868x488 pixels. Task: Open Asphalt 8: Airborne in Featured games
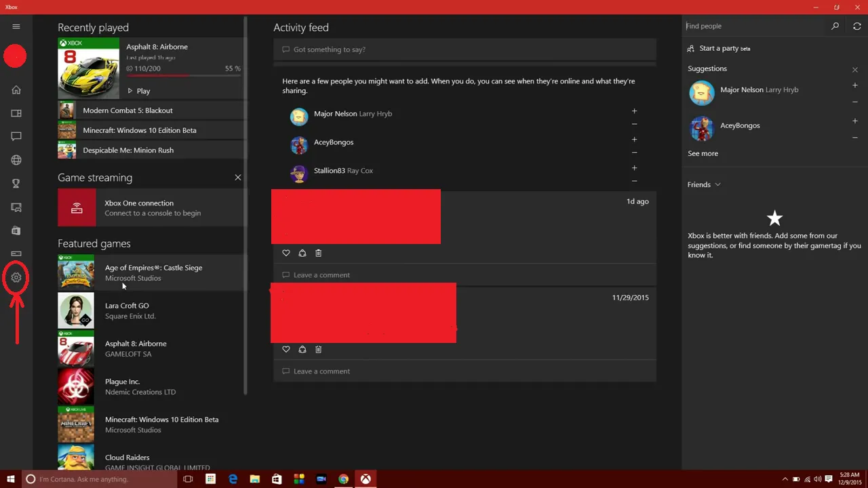tap(151, 348)
